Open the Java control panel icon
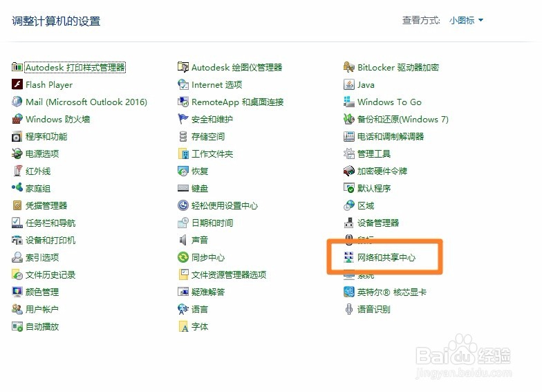This screenshot has height=392, width=542. [349, 85]
